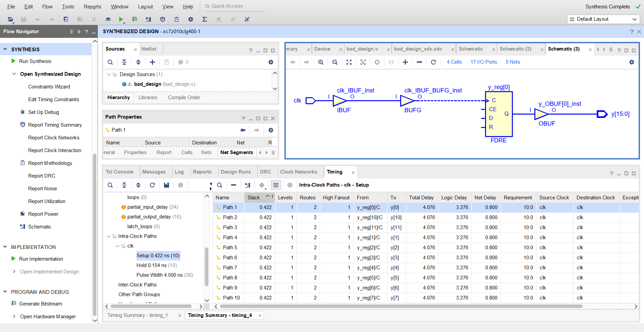Open Path Properties settings gear

coord(271,130)
